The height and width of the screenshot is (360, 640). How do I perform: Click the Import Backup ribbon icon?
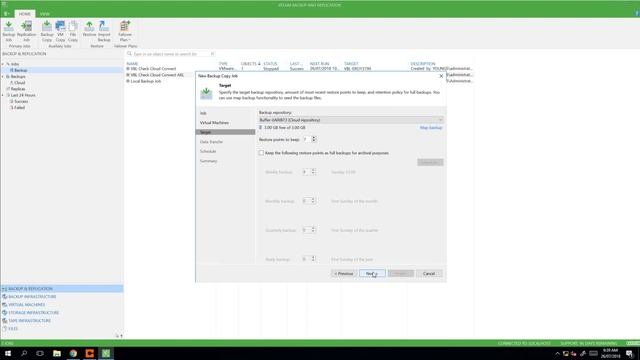tap(104, 31)
